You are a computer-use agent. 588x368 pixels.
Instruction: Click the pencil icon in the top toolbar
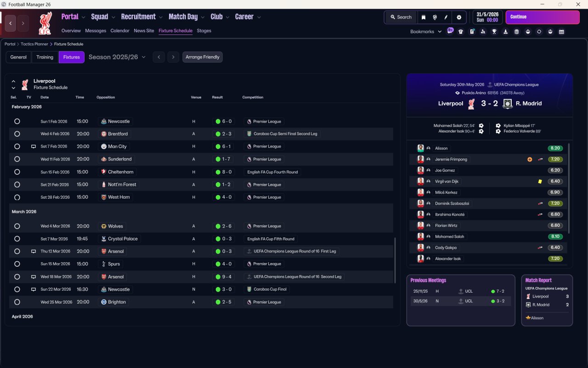(446, 17)
